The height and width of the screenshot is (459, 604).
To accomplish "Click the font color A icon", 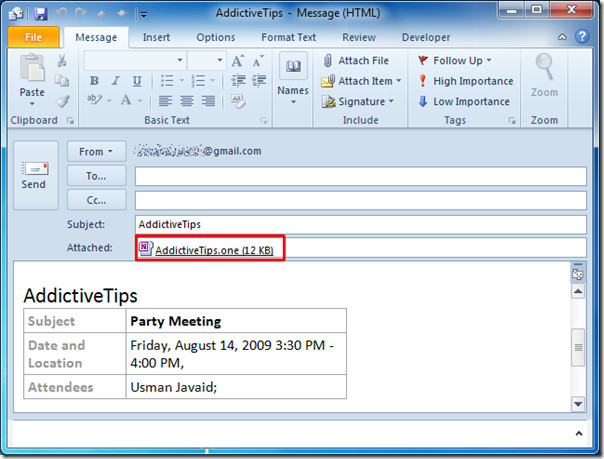I will click(126, 100).
